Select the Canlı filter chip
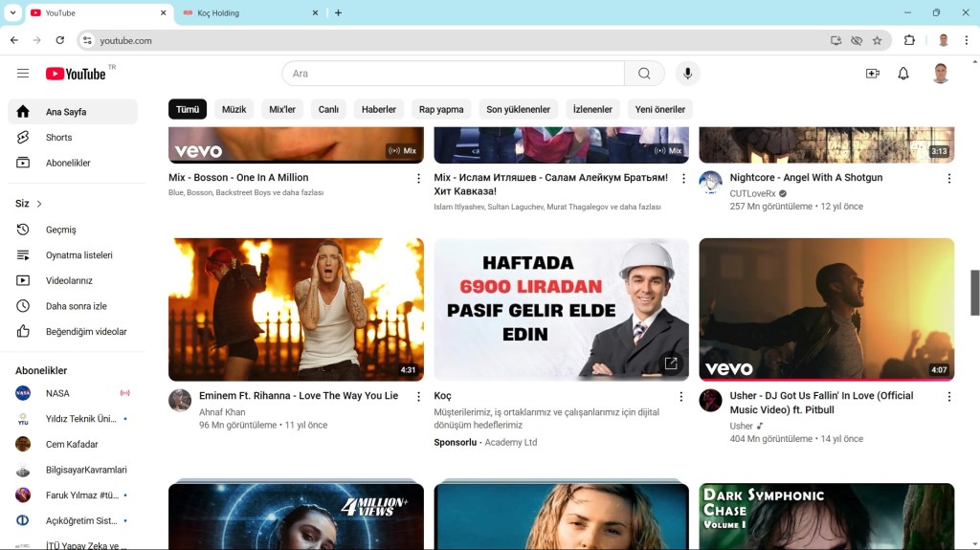The width and height of the screenshot is (980, 550). [328, 109]
